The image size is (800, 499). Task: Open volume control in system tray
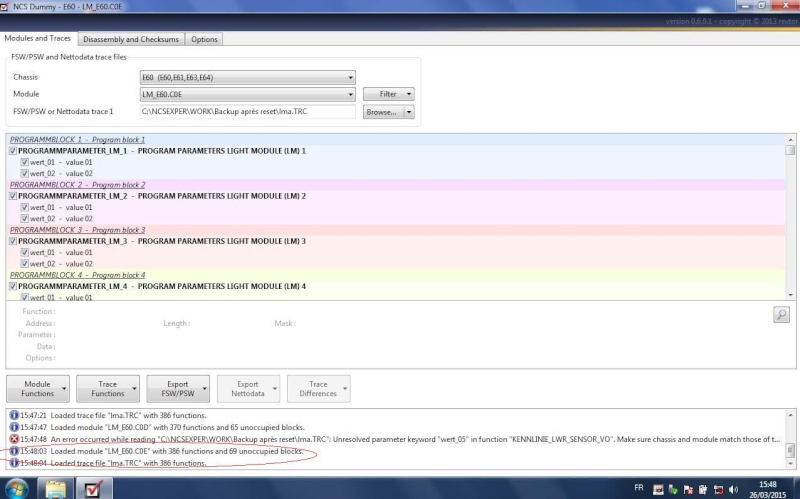(733, 489)
